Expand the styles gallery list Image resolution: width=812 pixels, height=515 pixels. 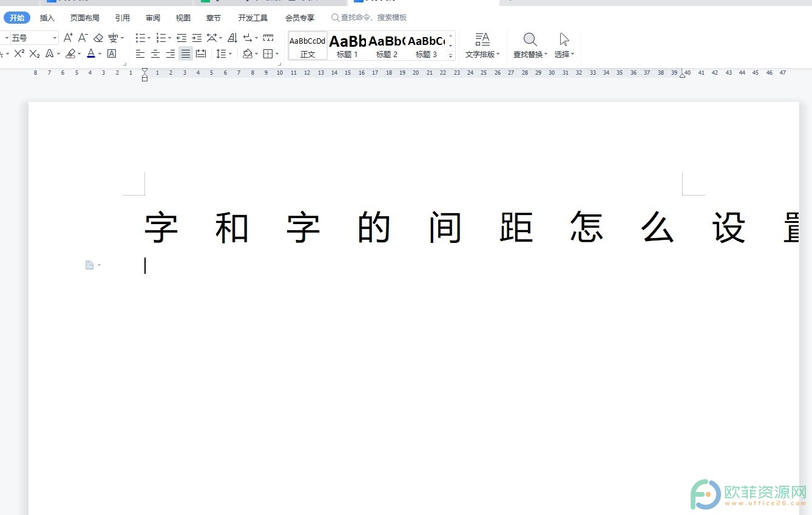[x=451, y=56]
